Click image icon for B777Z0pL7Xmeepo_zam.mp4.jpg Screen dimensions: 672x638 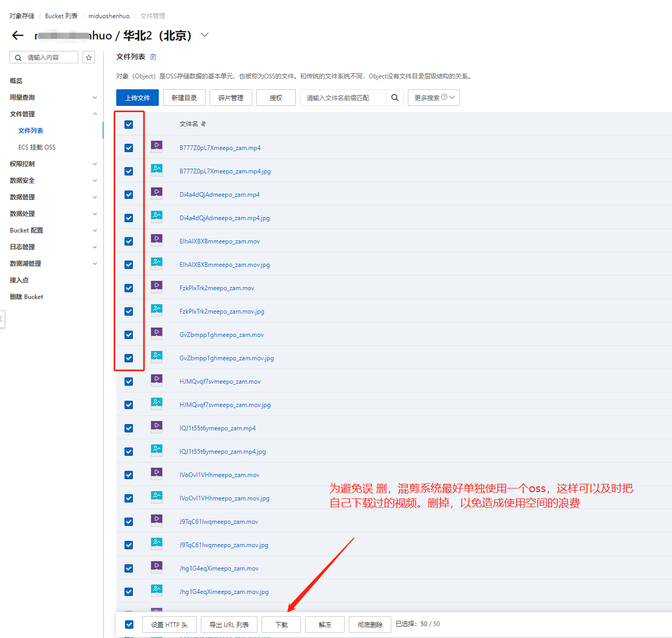tap(157, 170)
